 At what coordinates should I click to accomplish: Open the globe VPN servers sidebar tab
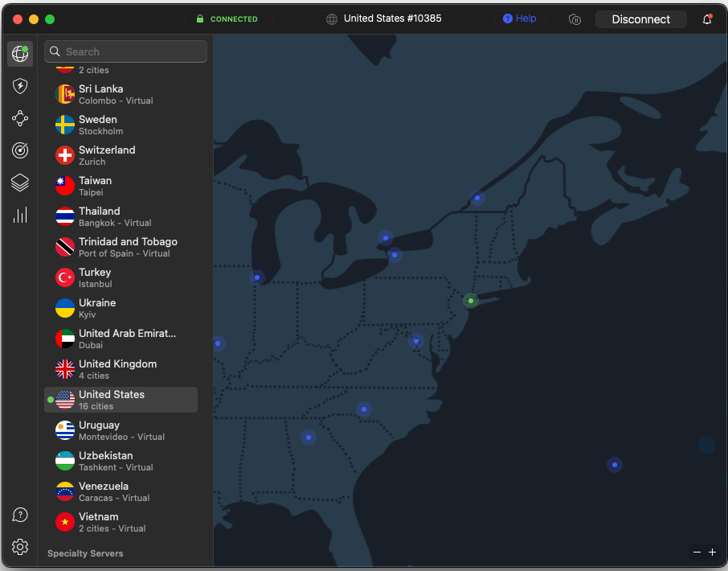20,53
